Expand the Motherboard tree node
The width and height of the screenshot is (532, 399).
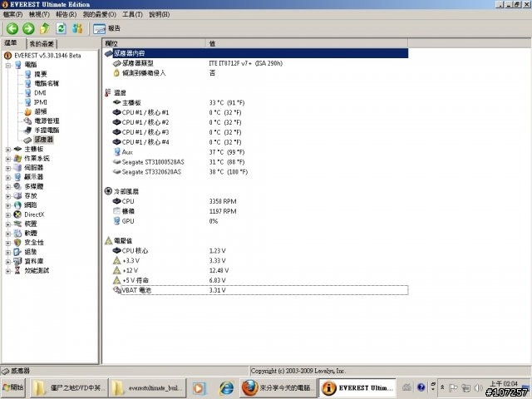[8, 149]
